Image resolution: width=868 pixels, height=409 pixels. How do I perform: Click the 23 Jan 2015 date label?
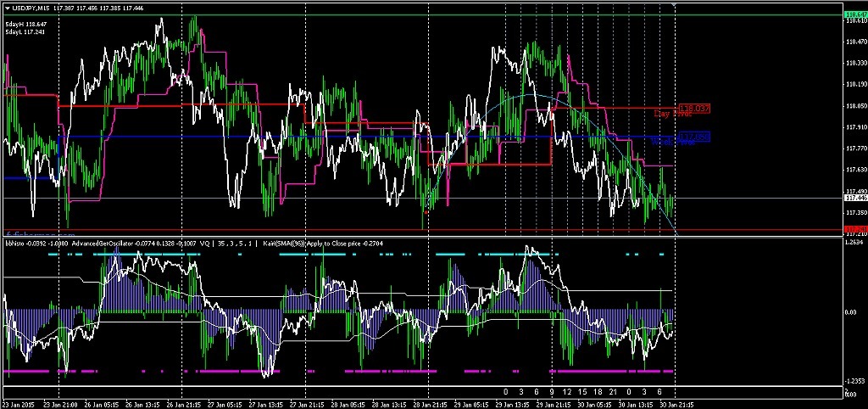tap(17, 403)
